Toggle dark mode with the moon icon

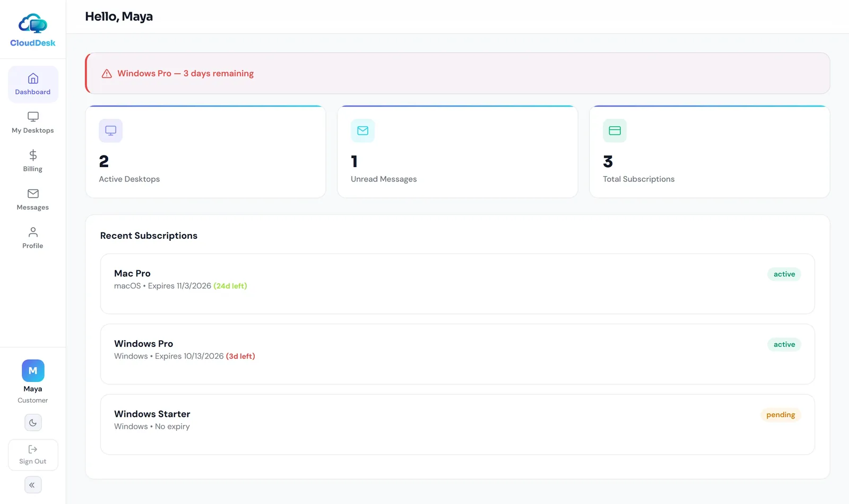[x=33, y=423]
